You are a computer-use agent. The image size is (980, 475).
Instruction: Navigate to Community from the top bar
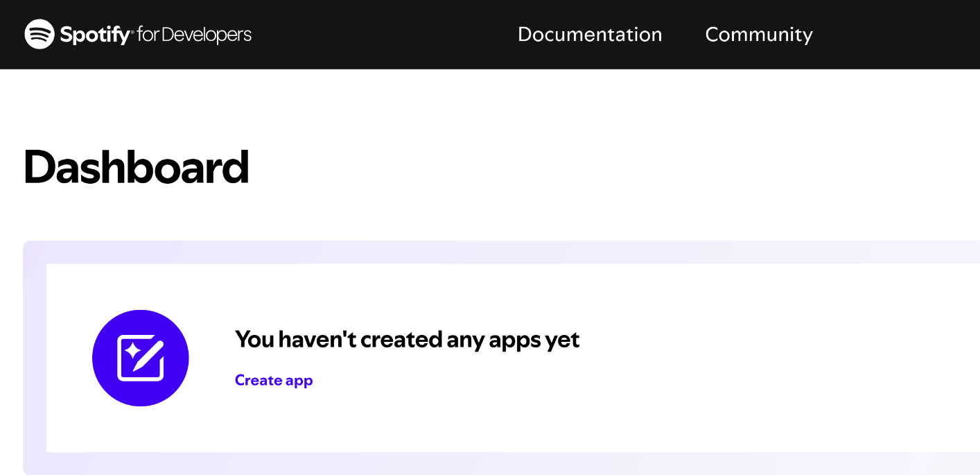click(758, 35)
